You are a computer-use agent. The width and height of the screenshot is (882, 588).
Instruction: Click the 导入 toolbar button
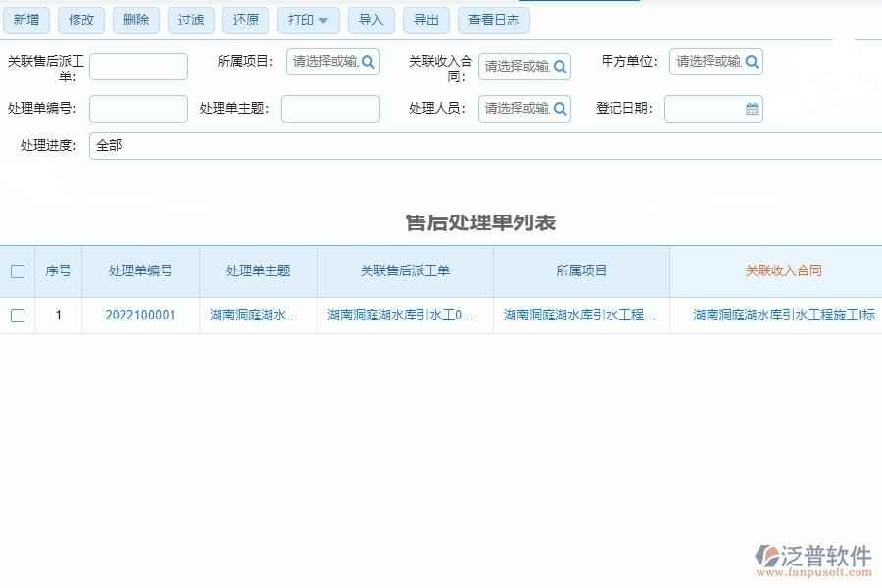coord(371,20)
